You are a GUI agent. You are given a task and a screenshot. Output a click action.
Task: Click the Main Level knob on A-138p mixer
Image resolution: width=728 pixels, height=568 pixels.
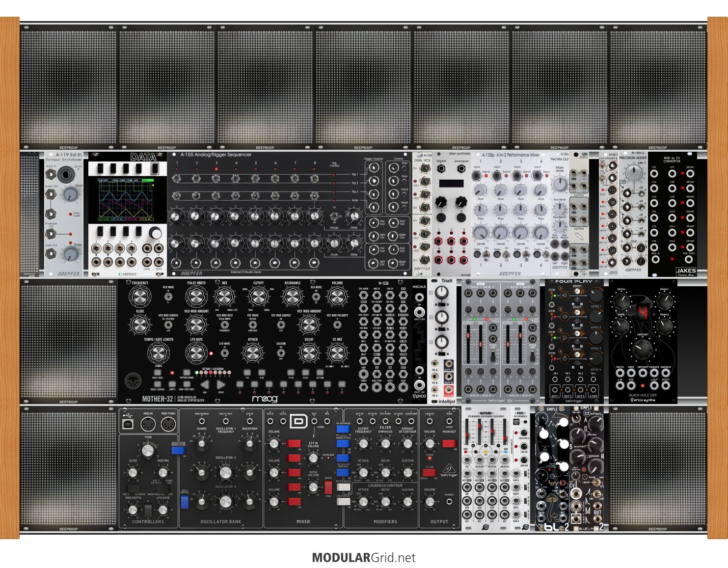pyautogui.click(x=559, y=184)
